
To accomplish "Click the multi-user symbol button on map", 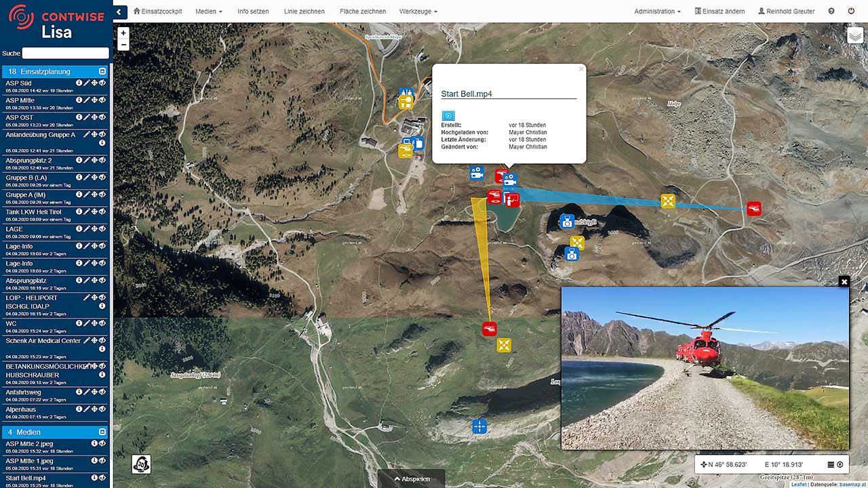I will (141, 464).
